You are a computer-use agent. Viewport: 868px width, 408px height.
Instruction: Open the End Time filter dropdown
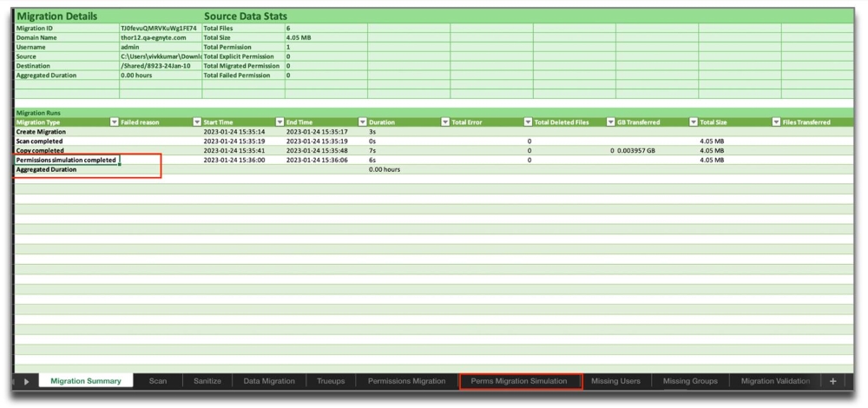(363, 122)
